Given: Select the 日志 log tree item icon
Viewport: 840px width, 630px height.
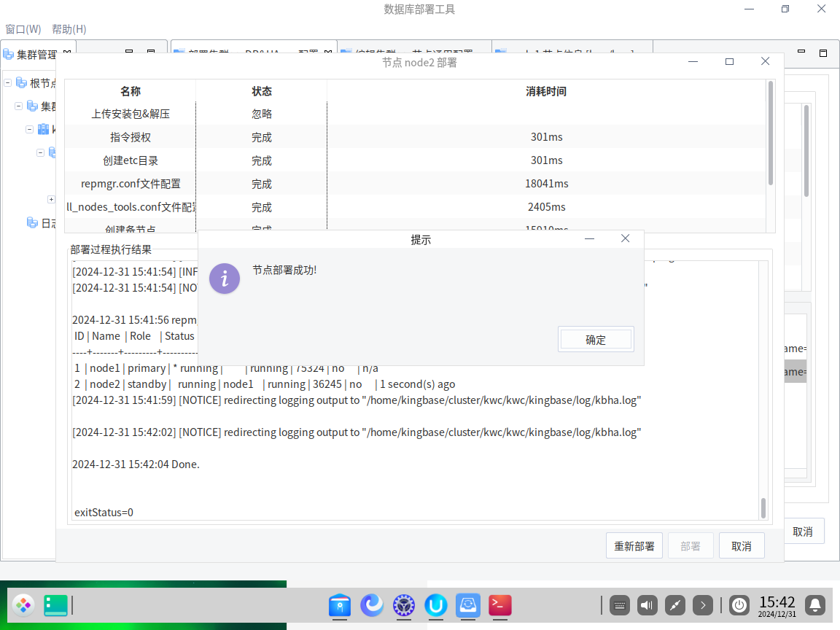Looking at the screenshot, I should 32,222.
